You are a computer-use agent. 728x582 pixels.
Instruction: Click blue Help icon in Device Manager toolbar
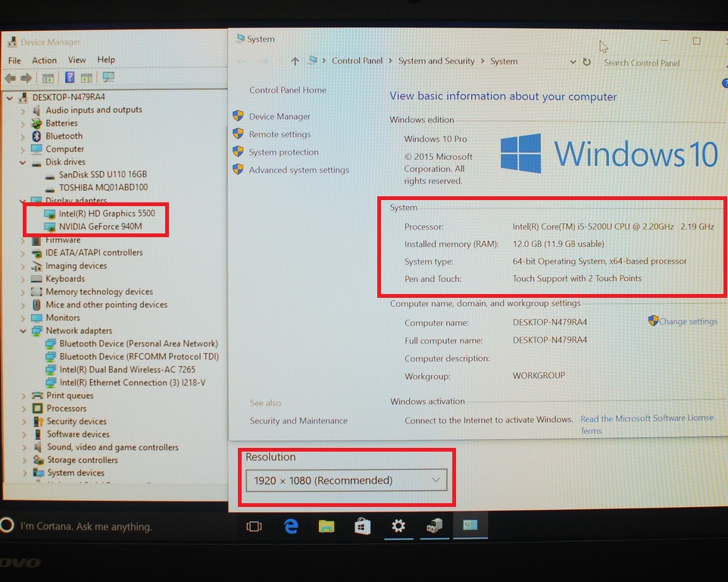(x=70, y=77)
